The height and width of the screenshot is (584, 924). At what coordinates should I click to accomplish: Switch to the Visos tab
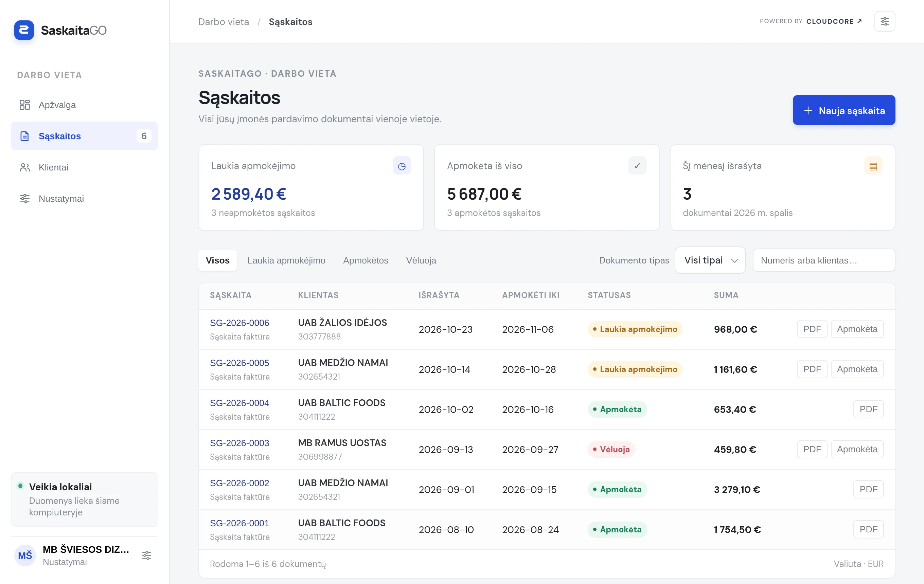[217, 260]
